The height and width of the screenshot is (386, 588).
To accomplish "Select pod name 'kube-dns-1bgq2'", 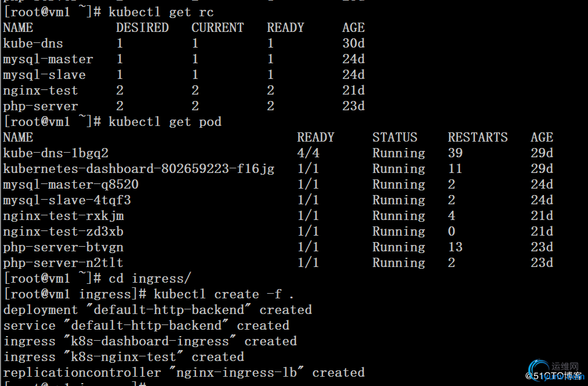I will point(56,153).
